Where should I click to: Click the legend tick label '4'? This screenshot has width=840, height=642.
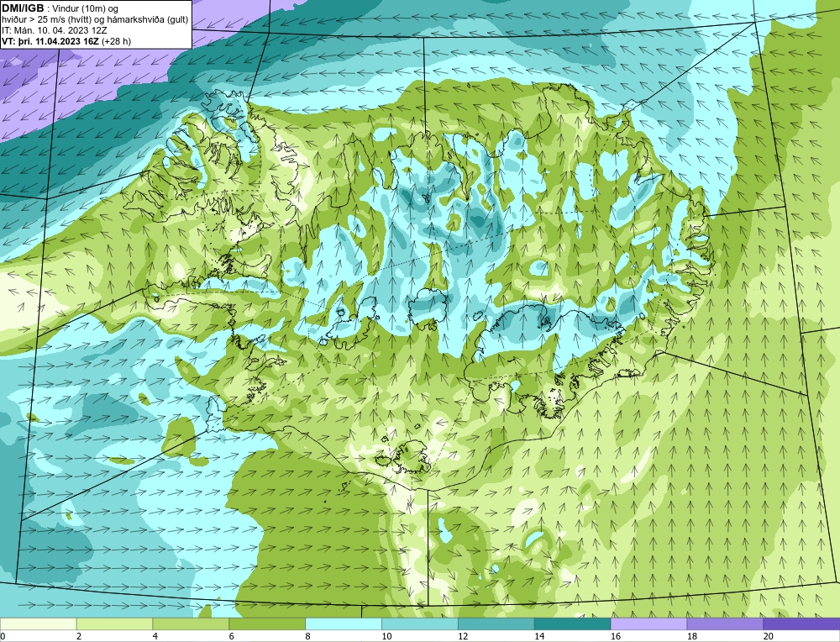[155, 636]
